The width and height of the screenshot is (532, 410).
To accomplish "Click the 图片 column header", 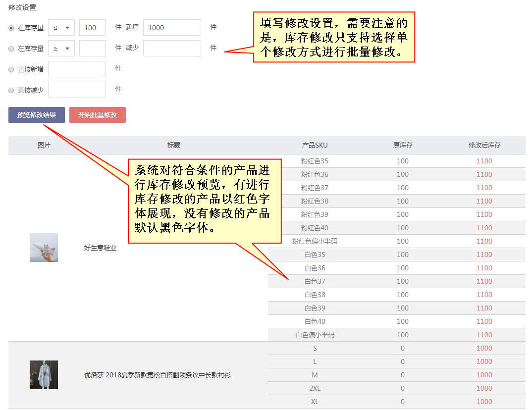I will (x=44, y=145).
